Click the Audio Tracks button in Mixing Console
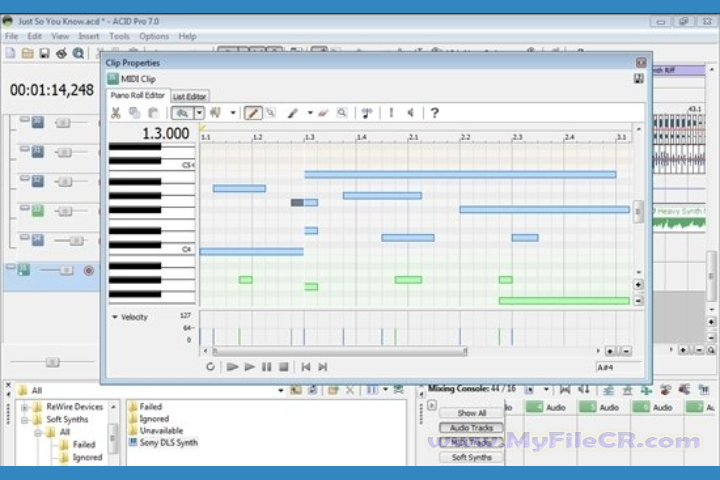Image resolution: width=720 pixels, height=480 pixels. click(x=472, y=428)
